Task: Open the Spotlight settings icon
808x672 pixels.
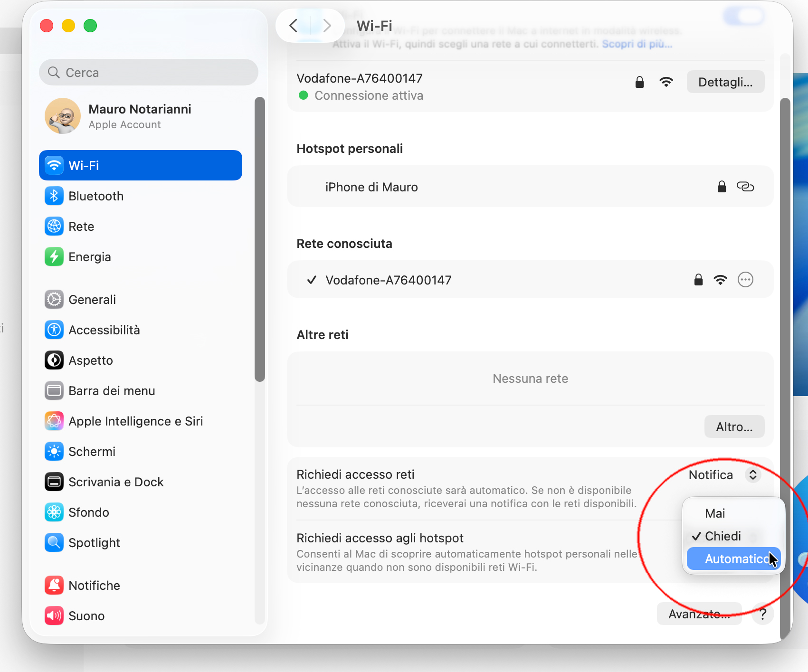Action: [x=54, y=542]
